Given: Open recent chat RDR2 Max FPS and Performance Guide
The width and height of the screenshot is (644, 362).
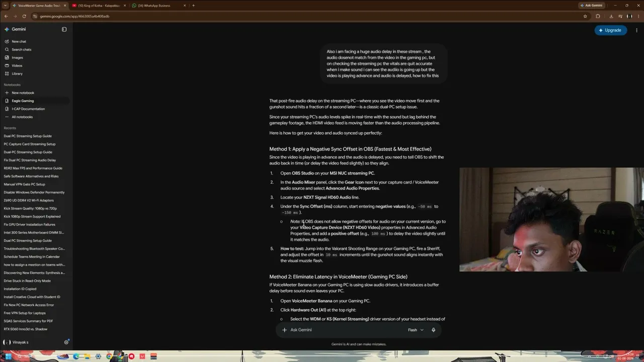Looking at the screenshot, I should point(33,168).
